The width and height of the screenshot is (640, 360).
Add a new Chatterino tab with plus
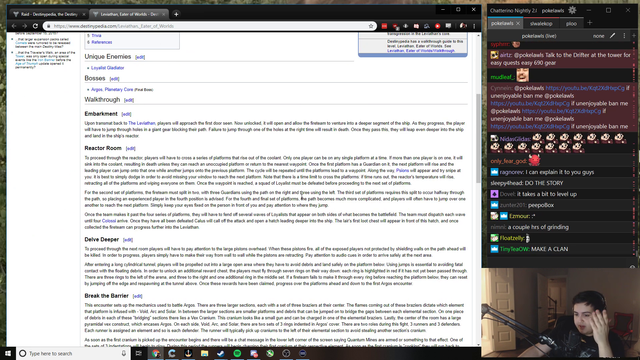(x=589, y=23)
